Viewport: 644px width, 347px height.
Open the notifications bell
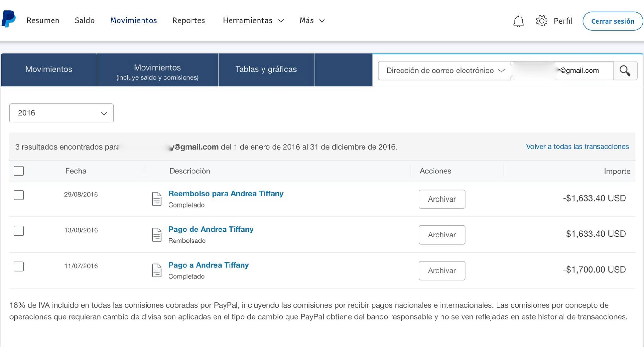click(x=519, y=21)
